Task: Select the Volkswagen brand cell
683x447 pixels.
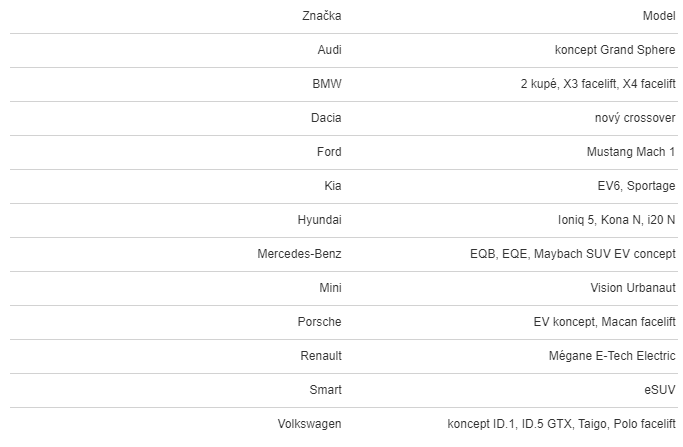Action: pyautogui.click(x=309, y=424)
